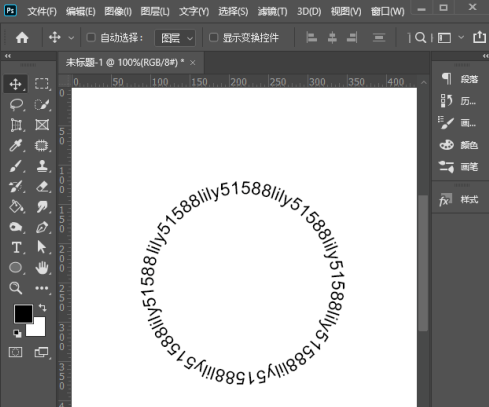
Task: Open the 文件(F) menu
Action: (x=42, y=12)
